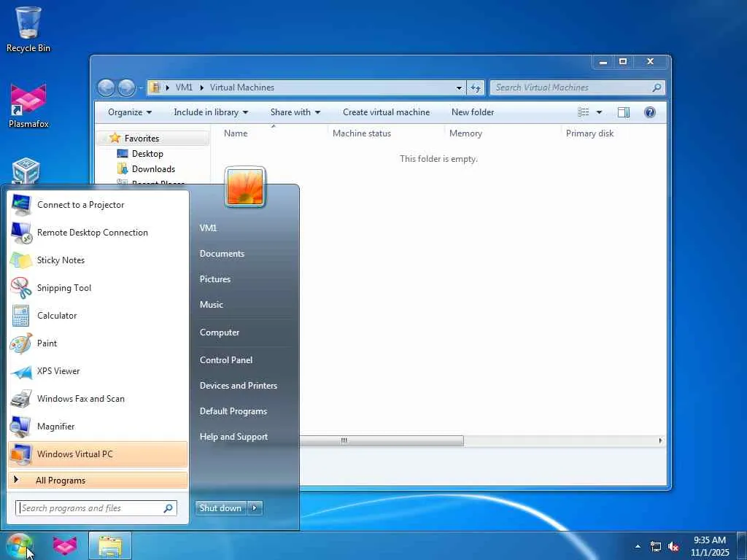Open Sticky Notes icon in Start menu
747x560 pixels.
[x=21, y=260]
